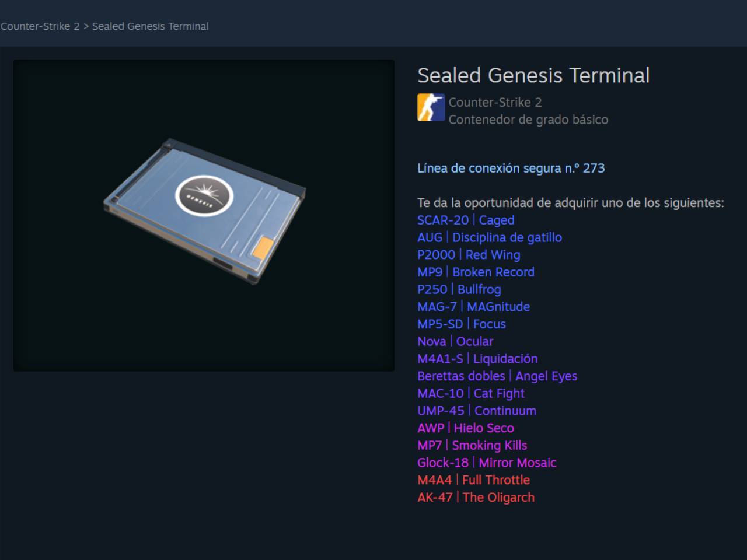Select the P2000 | Red Wing entry
The image size is (747, 560).
click(469, 255)
